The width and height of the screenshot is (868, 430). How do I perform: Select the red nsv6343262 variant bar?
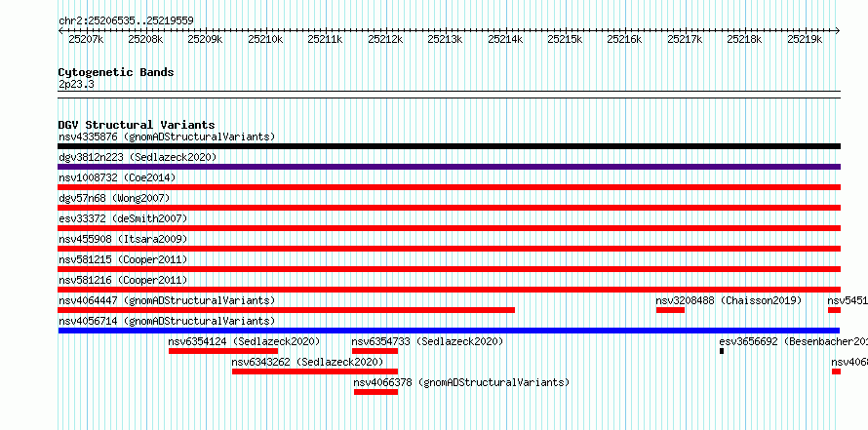point(315,371)
